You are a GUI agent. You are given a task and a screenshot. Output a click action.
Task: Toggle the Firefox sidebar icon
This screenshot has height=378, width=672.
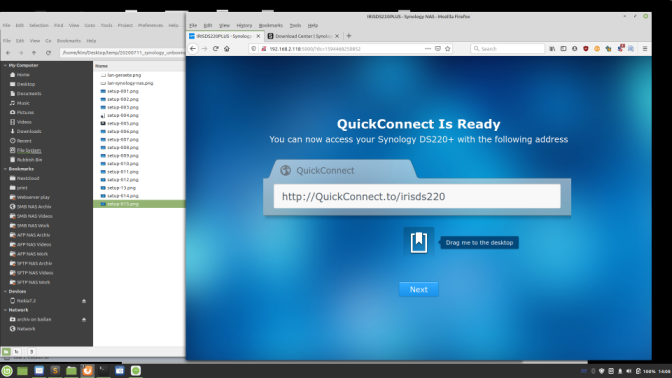coord(563,49)
